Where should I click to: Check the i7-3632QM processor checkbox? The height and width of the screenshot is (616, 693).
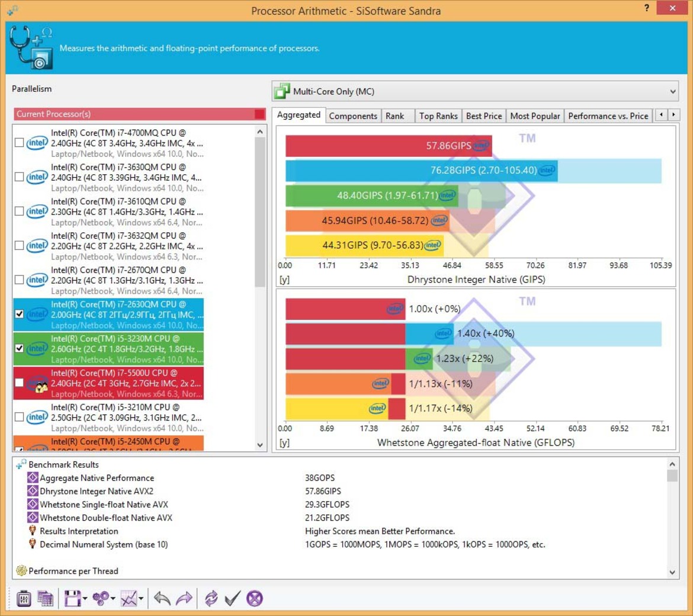click(x=19, y=246)
